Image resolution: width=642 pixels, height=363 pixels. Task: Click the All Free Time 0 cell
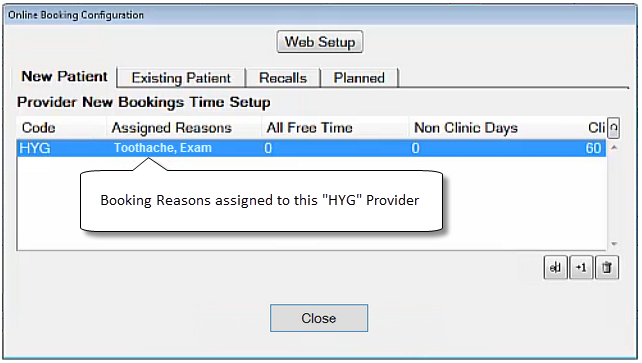pos(268,148)
